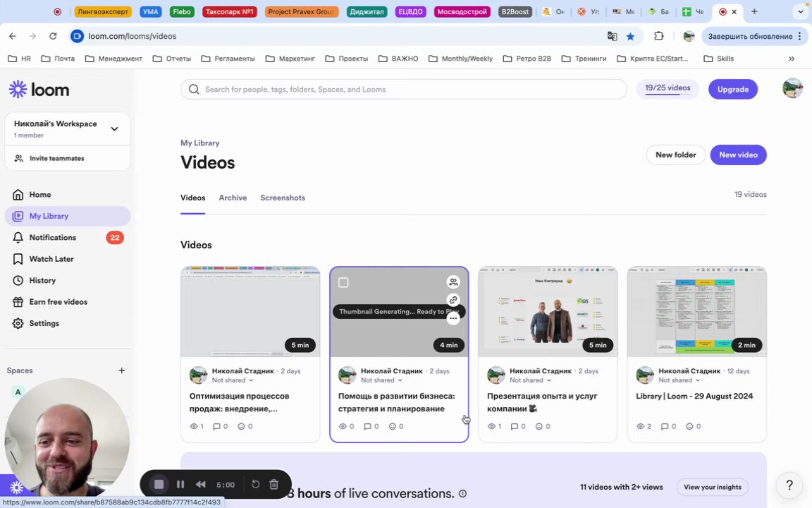
Task: Add a new Space with the plus icon
Action: pos(122,370)
